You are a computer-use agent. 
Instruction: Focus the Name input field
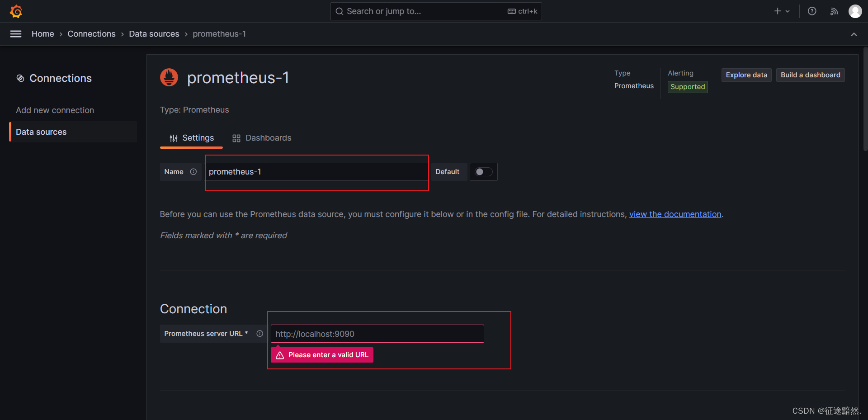click(316, 172)
